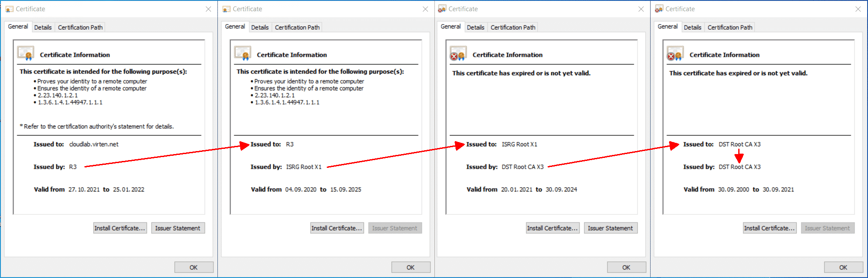Click the certificate icon in the window issued to R3

(x=243, y=53)
